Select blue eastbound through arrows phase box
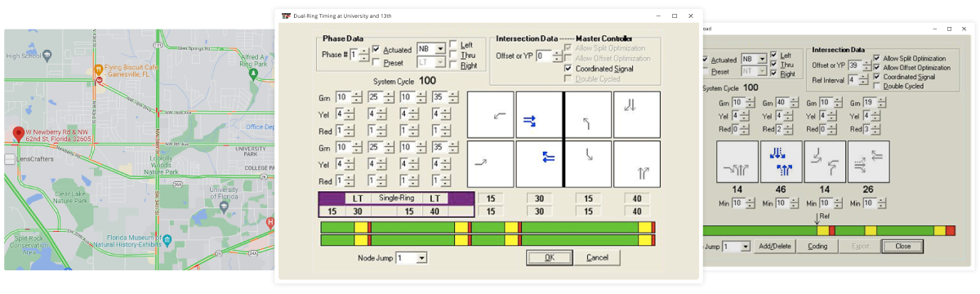Screen dimensions: 980x294 [538, 114]
